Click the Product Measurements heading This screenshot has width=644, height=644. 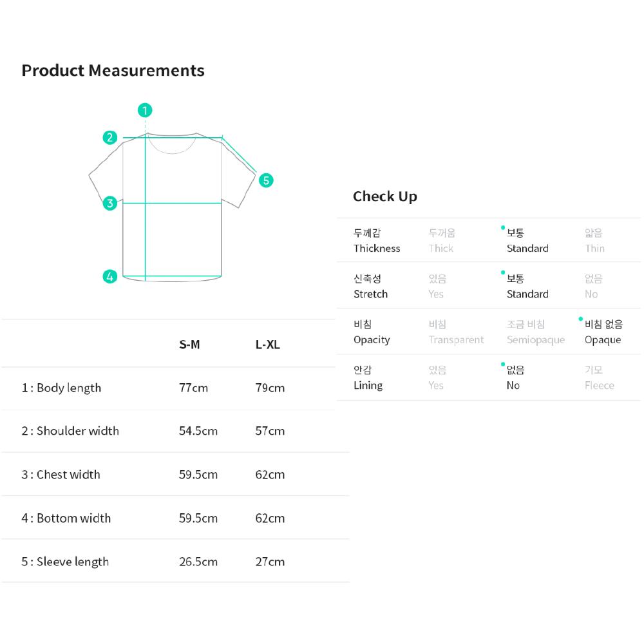113,70
